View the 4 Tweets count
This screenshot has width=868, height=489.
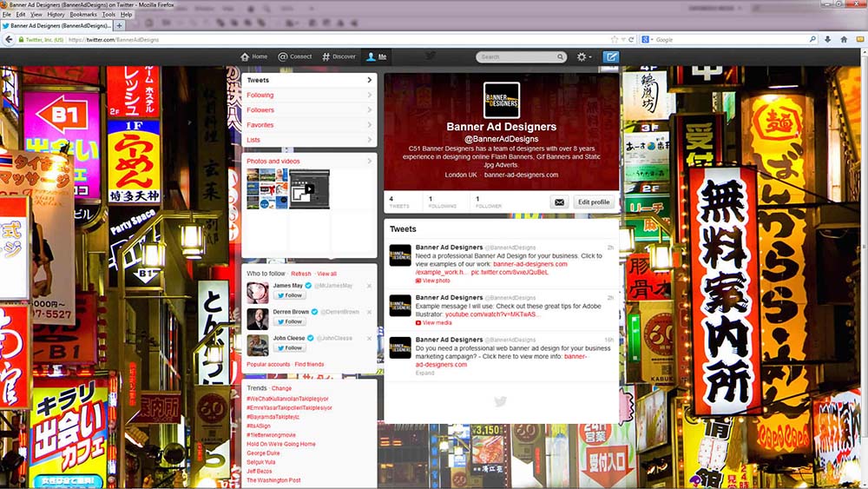[x=399, y=202]
